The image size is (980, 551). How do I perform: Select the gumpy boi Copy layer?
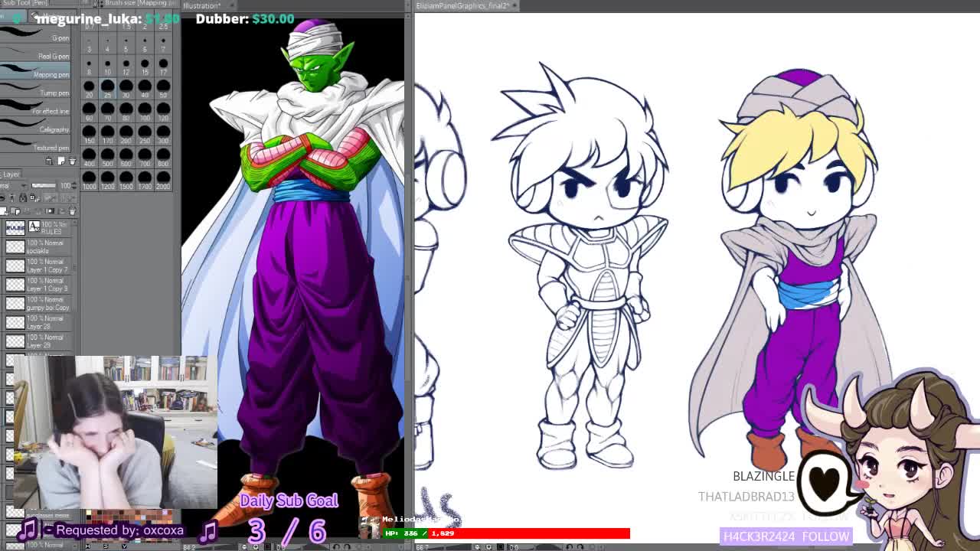click(x=38, y=303)
